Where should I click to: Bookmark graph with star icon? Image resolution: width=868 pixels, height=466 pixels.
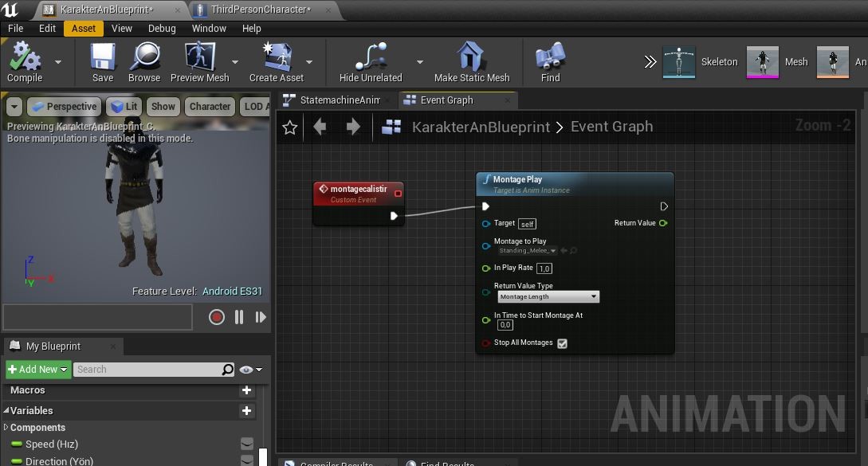pos(289,127)
